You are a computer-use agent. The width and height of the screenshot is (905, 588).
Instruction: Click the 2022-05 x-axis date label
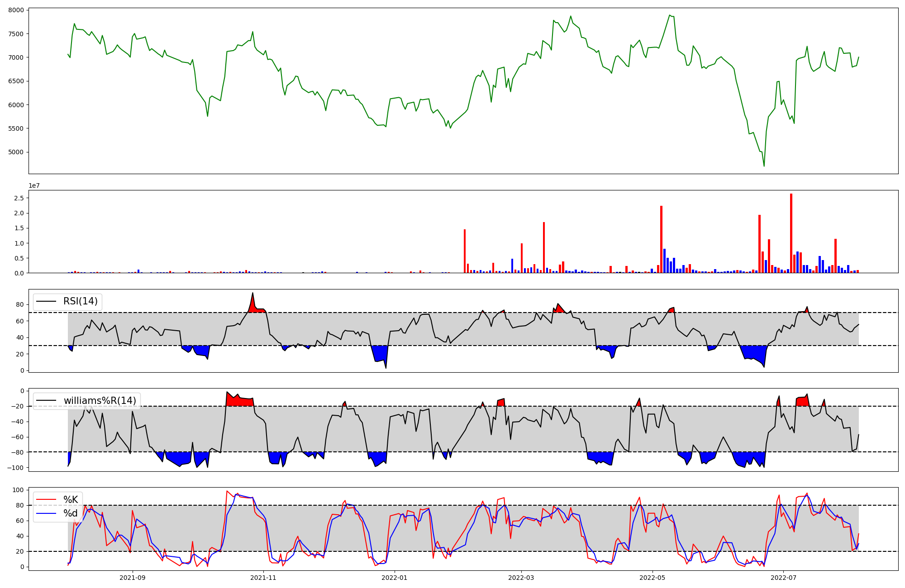coord(653,578)
